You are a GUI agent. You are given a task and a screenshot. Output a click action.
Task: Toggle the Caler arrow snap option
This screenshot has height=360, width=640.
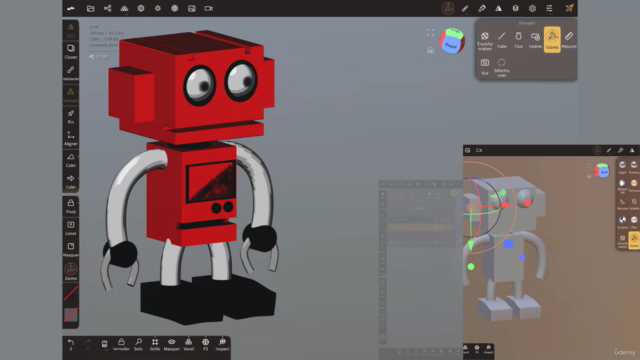tap(71, 182)
